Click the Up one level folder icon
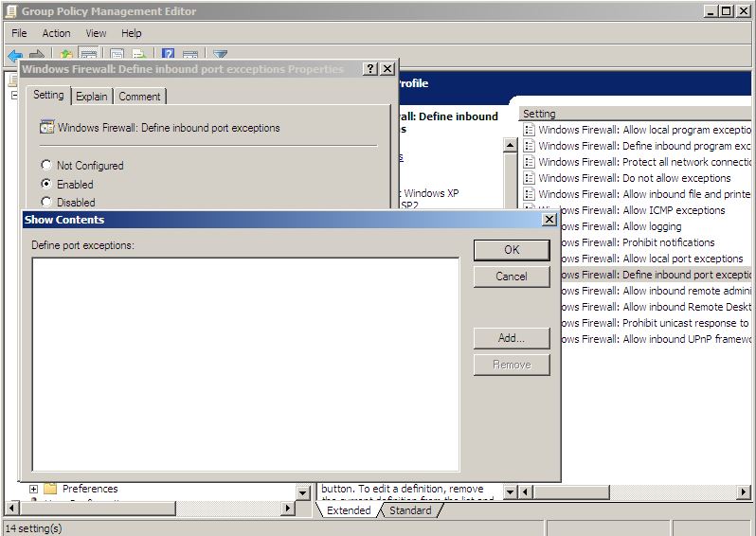Viewport: 756px width, 536px height. pos(66,55)
